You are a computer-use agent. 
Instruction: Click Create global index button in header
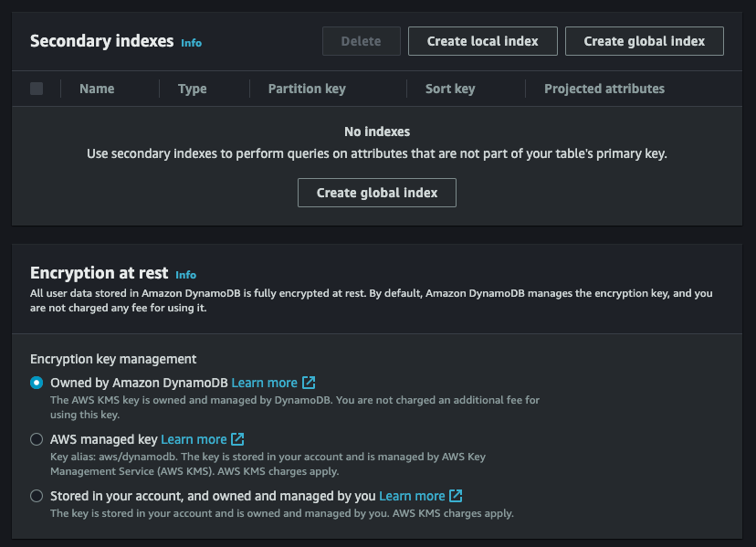click(644, 41)
